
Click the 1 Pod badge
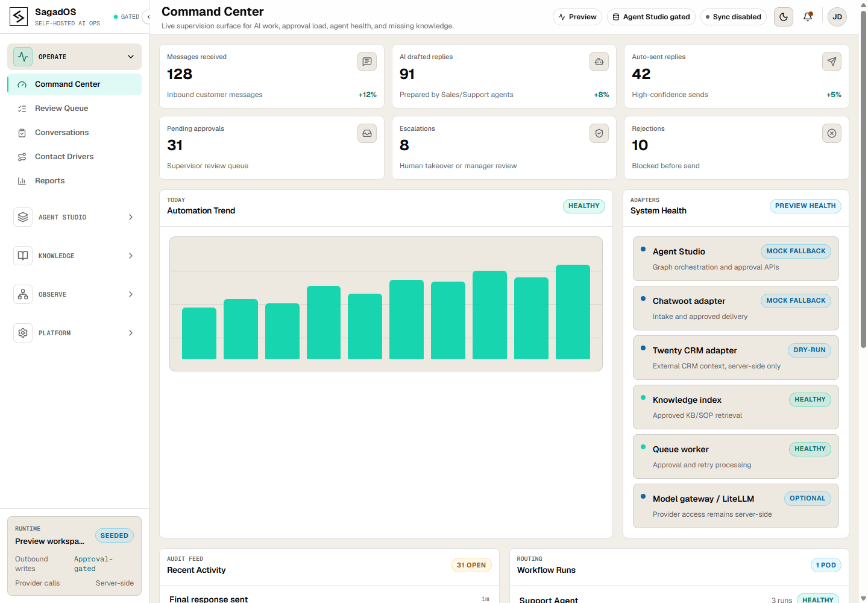click(826, 566)
